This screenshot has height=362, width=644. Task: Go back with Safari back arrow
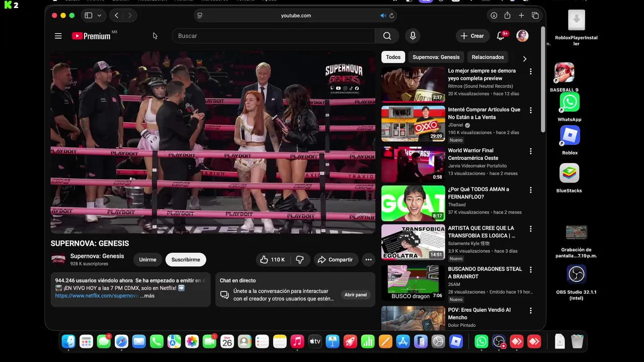coord(116,16)
